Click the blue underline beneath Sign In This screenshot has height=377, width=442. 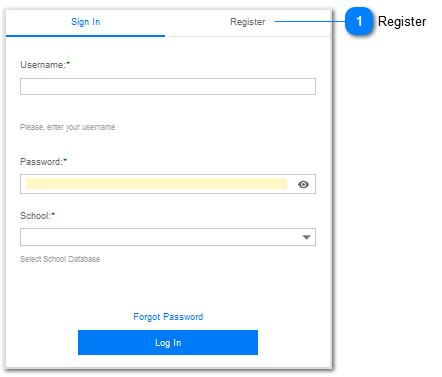(x=85, y=36)
